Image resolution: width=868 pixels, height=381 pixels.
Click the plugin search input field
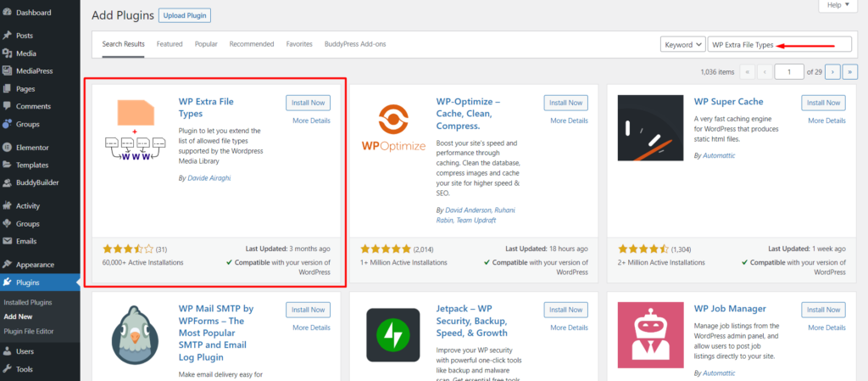[x=780, y=45]
